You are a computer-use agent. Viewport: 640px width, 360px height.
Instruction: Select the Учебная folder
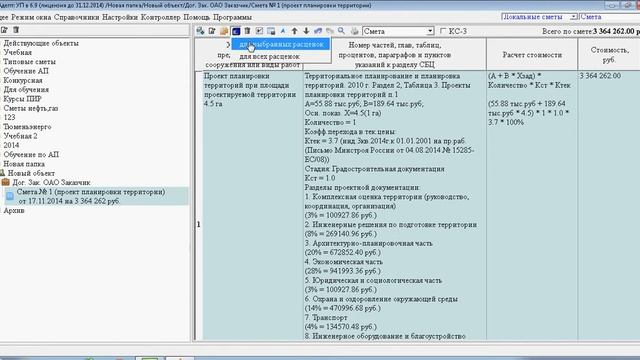[18, 52]
